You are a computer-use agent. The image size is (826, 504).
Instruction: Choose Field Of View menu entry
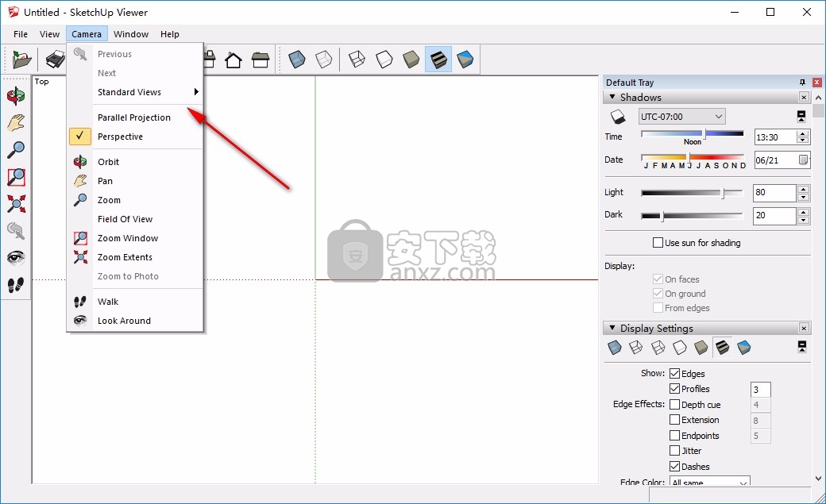coord(135,219)
